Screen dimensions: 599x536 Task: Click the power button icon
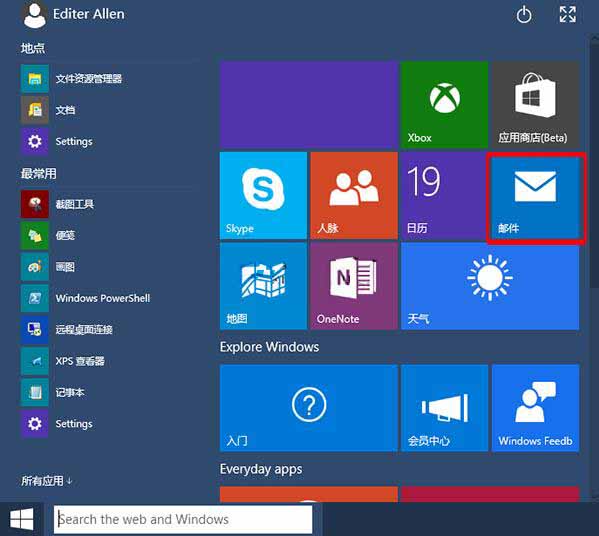(x=524, y=15)
